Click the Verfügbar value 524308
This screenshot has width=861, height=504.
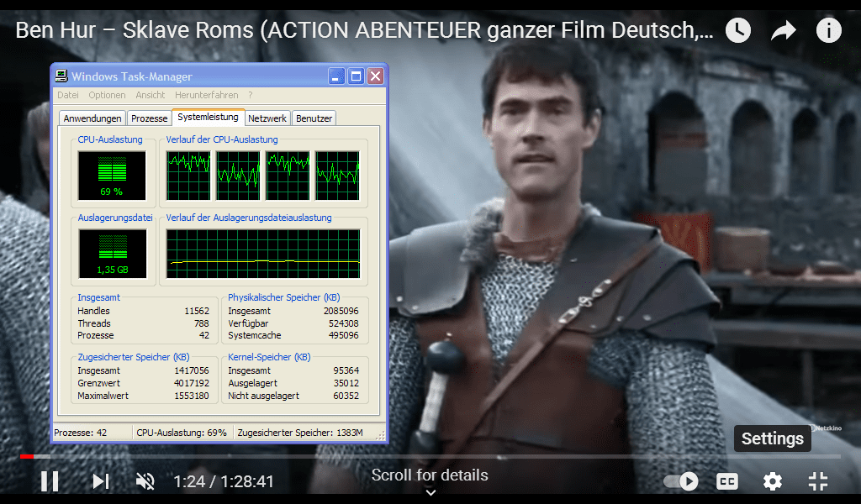coord(344,323)
